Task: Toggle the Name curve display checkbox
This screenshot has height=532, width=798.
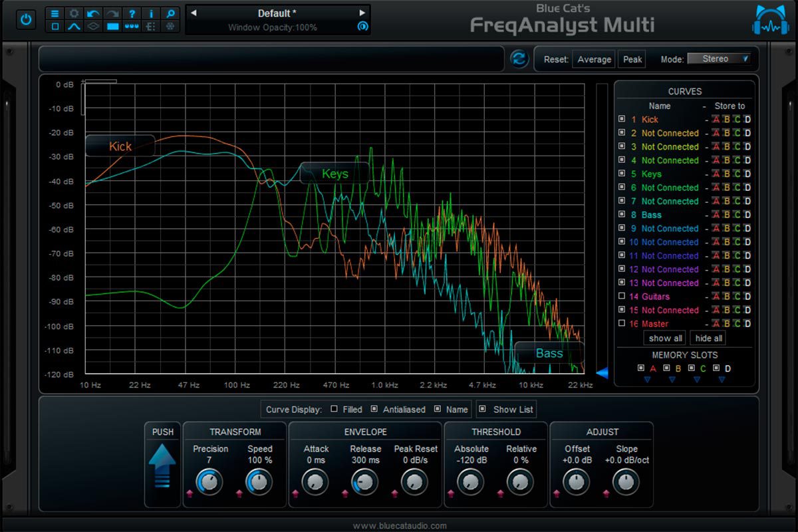Action: click(x=438, y=409)
